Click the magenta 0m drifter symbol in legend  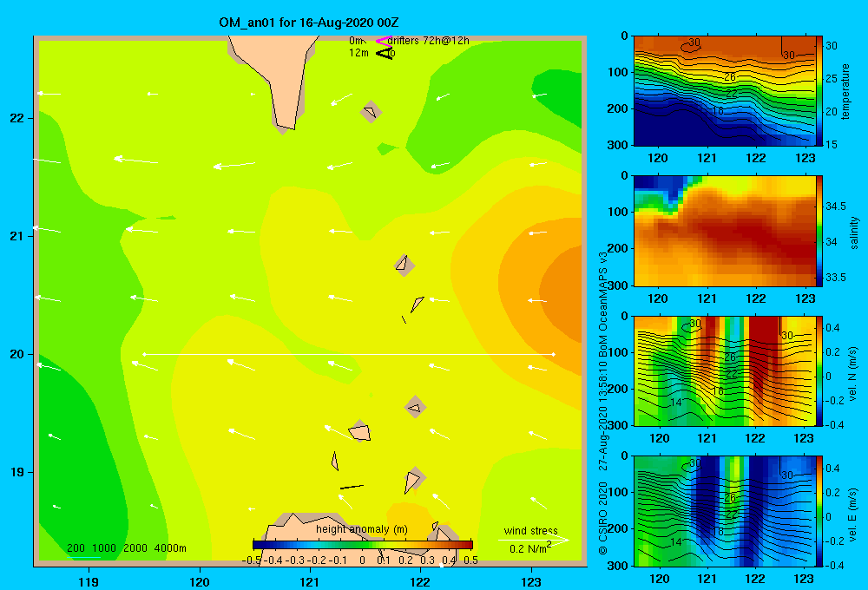pos(384,41)
